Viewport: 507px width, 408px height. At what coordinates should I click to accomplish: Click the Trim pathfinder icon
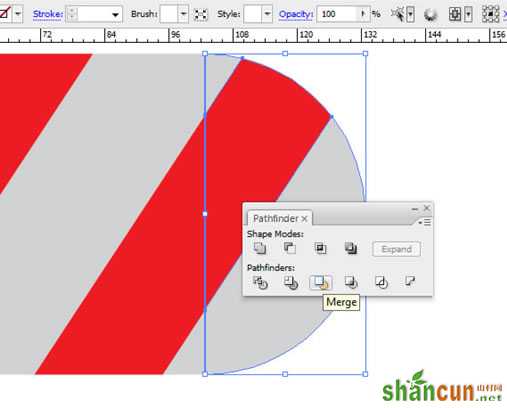pyautogui.click(x=290, y=282)
